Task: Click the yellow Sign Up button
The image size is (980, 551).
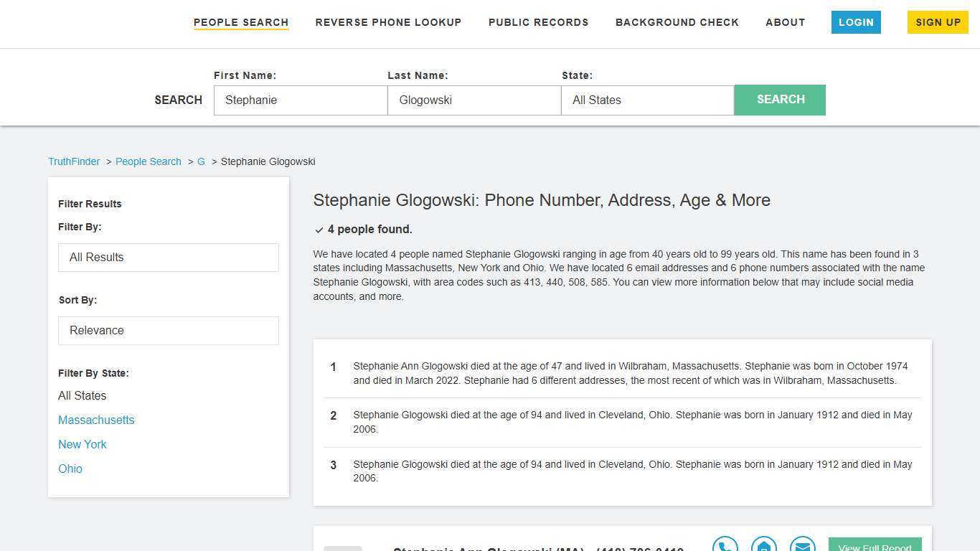Action: 938,22
